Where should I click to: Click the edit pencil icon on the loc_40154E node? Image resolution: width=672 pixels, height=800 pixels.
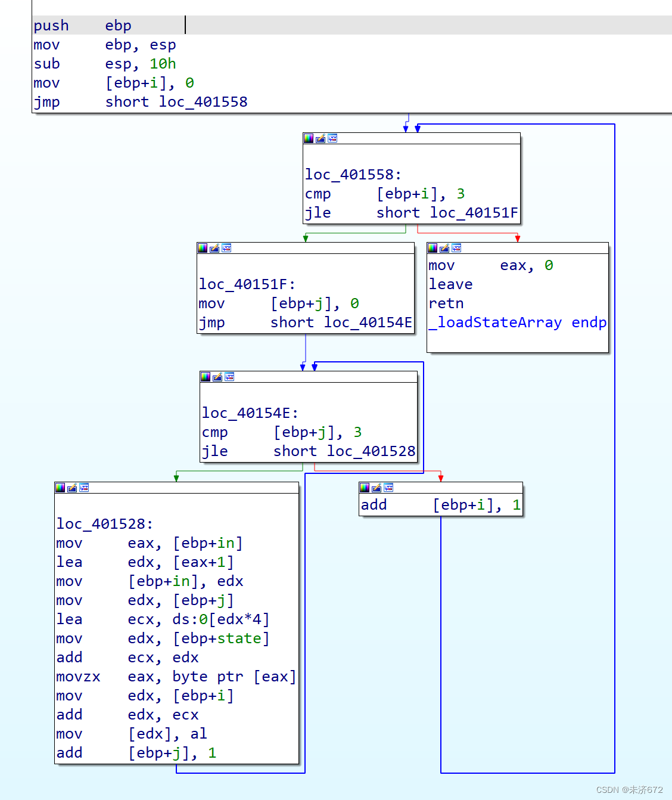pos(217,377)
